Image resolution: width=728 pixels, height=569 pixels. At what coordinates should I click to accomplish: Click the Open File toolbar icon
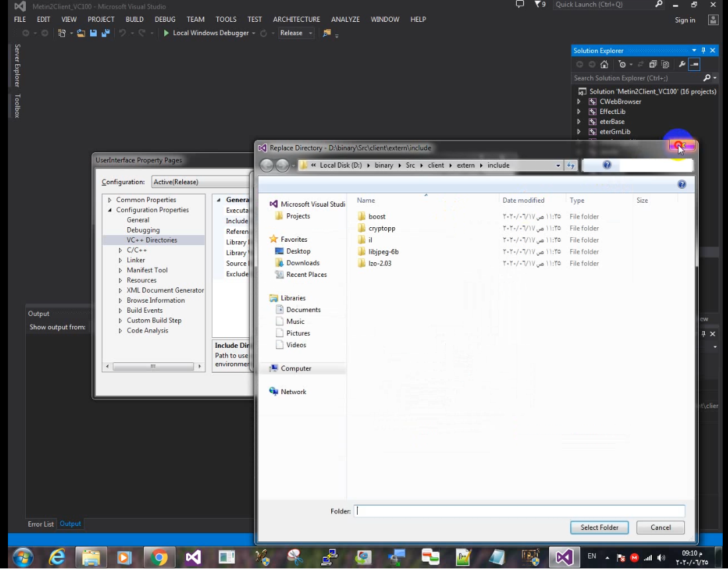click(x=81, y=33)
